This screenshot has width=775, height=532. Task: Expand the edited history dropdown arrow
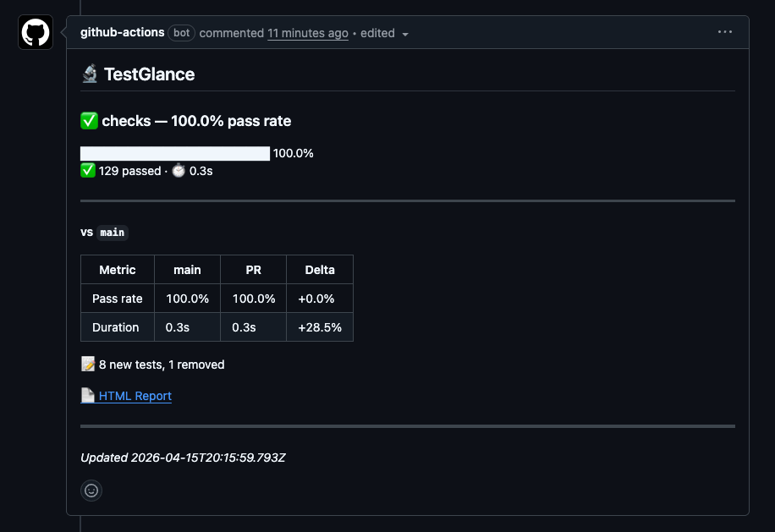click(405, 34)
